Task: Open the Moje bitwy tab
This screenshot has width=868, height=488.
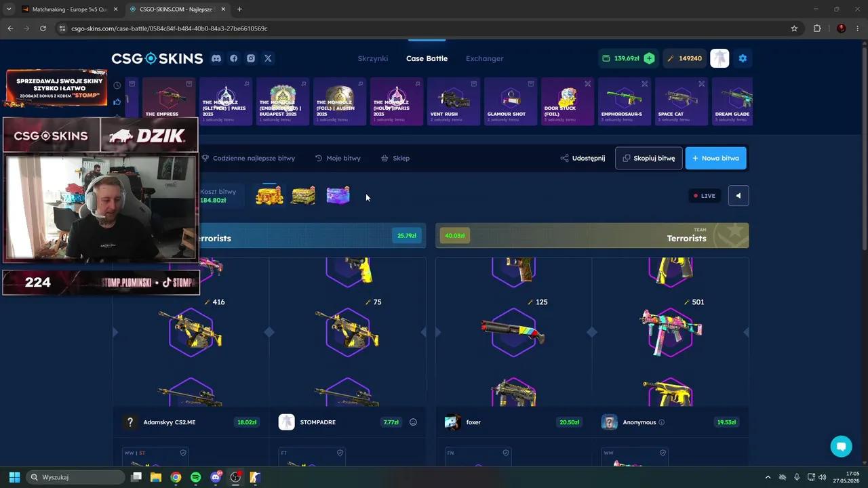Action: [x=338, y=158]
